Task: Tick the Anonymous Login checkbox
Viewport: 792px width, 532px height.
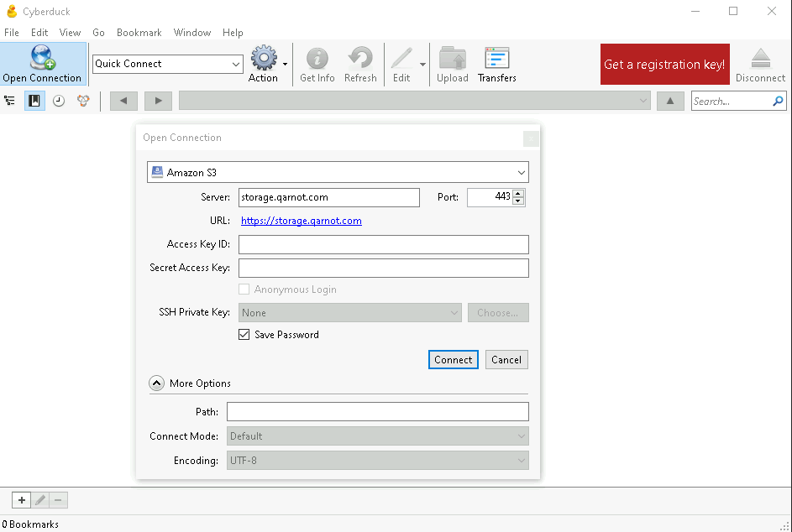Action: [x=244, y=289]
